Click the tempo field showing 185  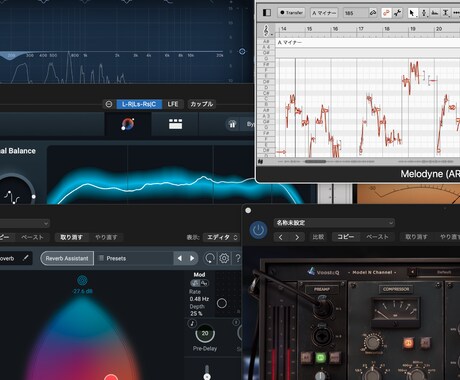tap(355, 13)
